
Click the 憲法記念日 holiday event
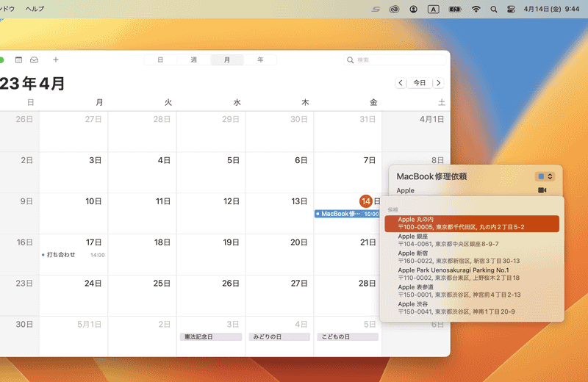point(211,336)
